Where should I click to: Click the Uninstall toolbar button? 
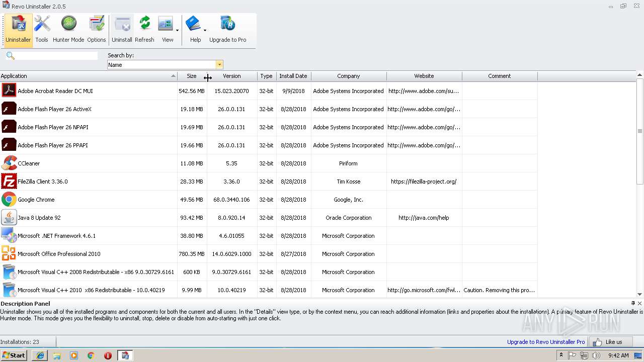(x=122, y=30)
